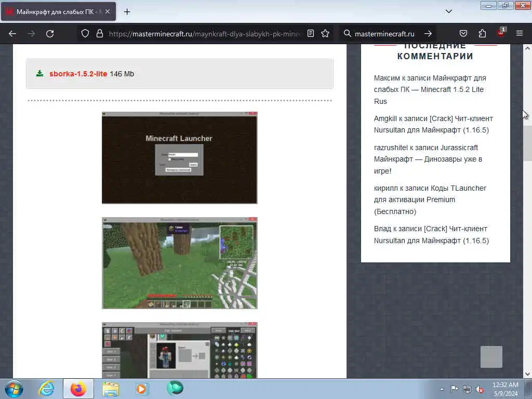
Task: Open the clock showing 12:32 AM
Action: click(506, 389)
